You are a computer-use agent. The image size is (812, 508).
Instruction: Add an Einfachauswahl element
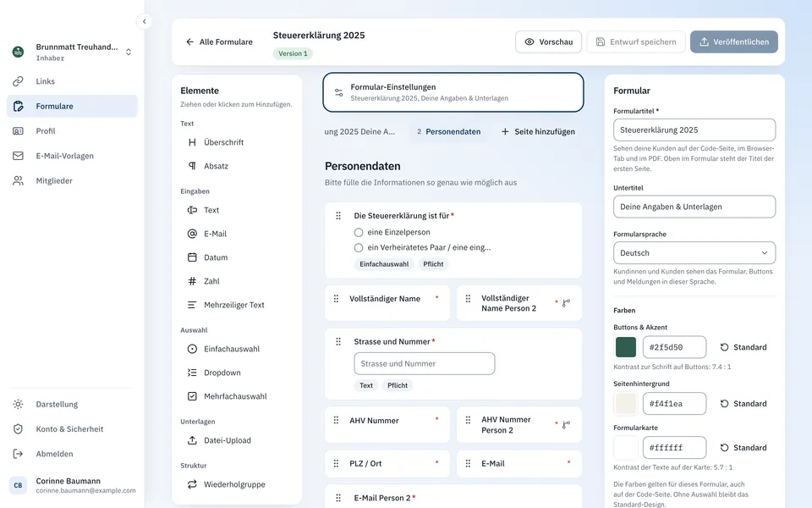(237, 350)
